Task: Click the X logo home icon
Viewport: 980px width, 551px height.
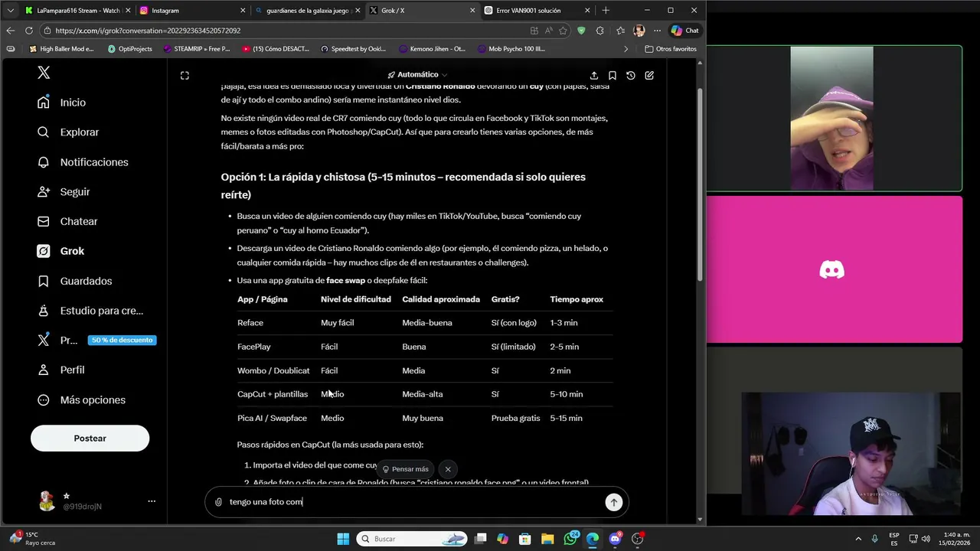Action: (44, 73)
